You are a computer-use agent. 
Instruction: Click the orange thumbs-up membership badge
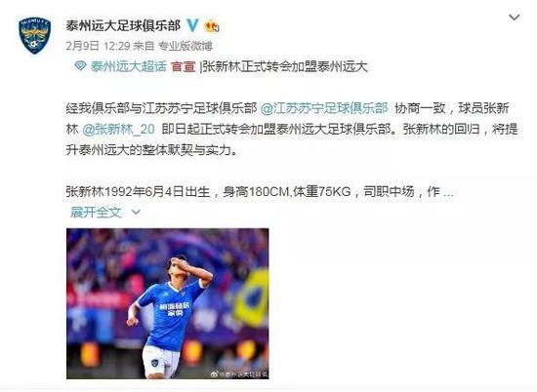pyautogui.click(x=212, y=26)
